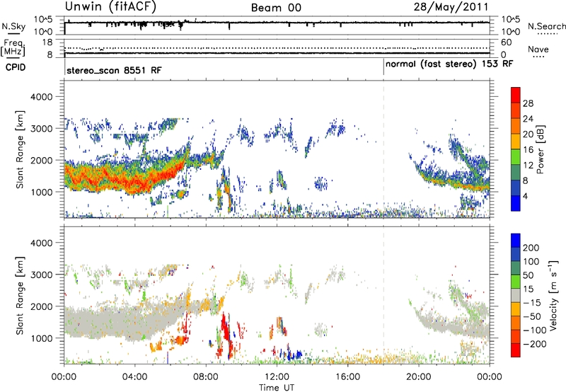Click the '50' label on Velocity colorbar

528,275
